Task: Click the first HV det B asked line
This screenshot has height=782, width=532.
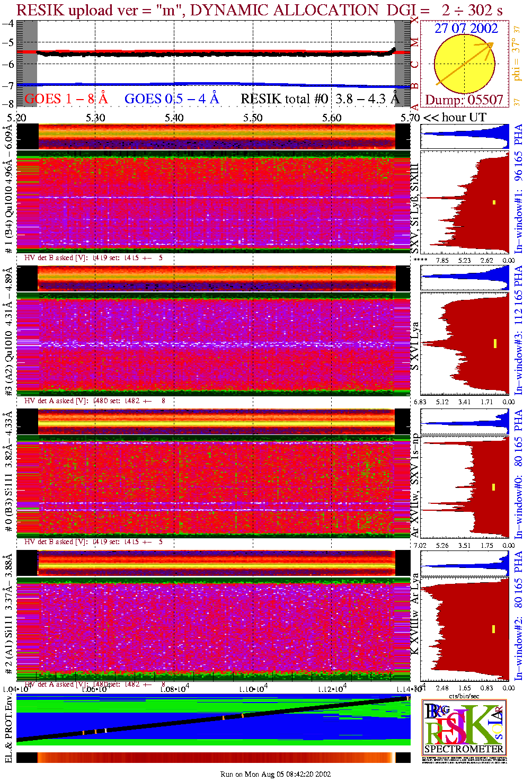Action: [x=93, y=258]
